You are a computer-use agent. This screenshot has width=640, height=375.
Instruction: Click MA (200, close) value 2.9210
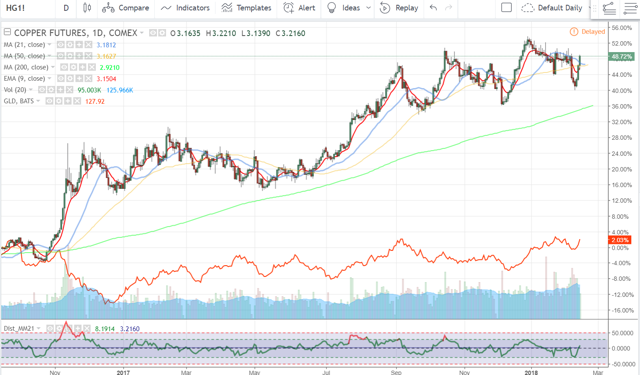(109, 67)
